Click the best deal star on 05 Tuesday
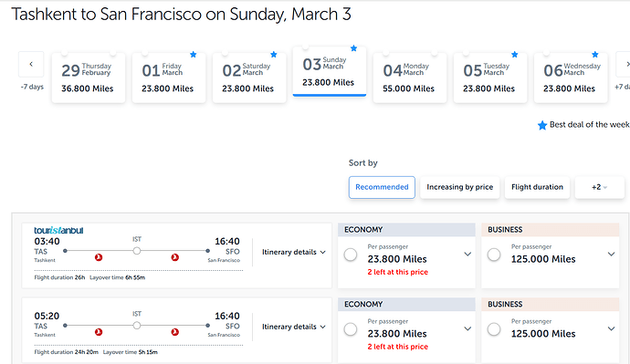630x364 pixels. pyautogui.click(x=515, y=54)
